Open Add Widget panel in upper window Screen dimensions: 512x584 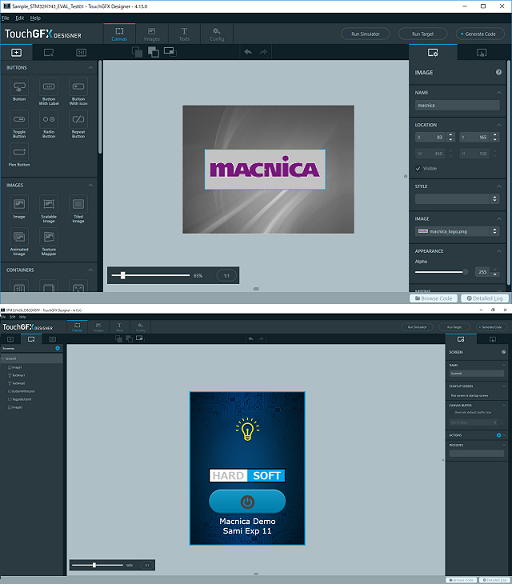(16, 53)
